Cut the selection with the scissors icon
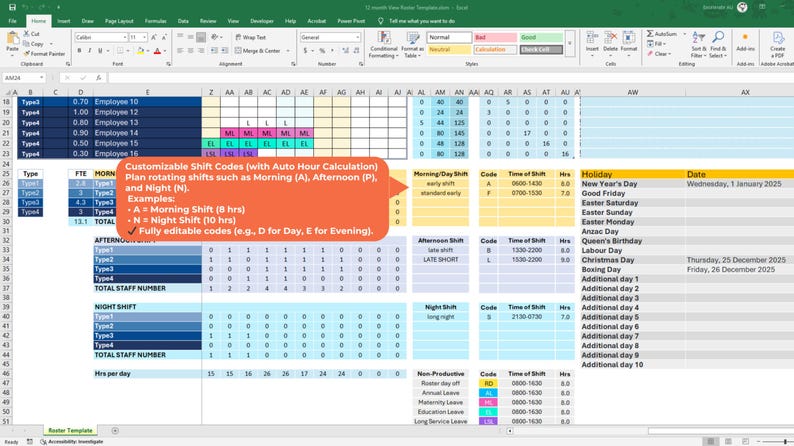 26,33
